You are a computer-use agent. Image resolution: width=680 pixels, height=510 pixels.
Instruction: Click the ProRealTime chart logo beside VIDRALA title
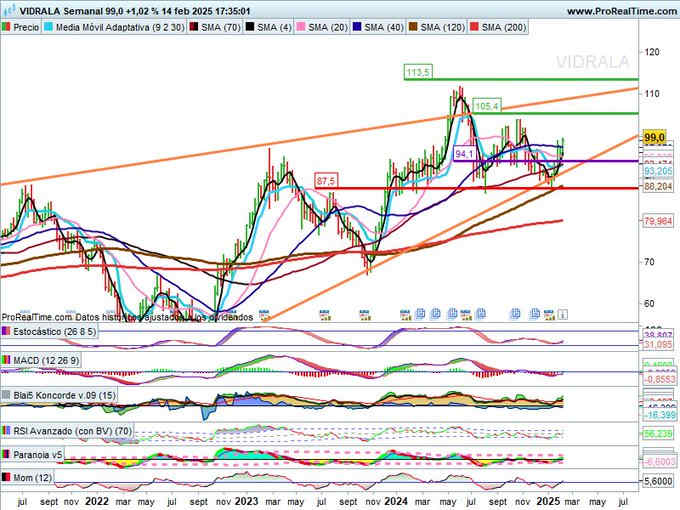pos(10,10)
